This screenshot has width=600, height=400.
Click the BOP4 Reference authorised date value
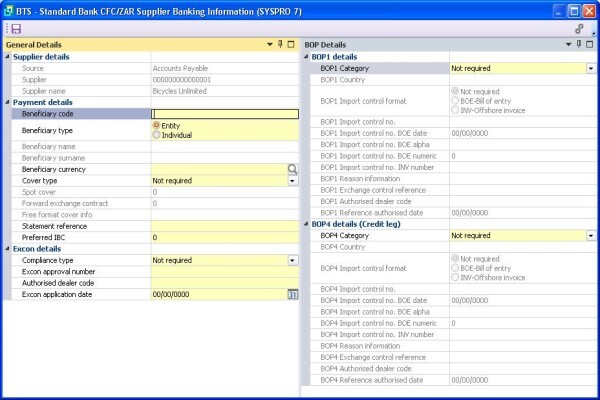(x=470, y=380)
